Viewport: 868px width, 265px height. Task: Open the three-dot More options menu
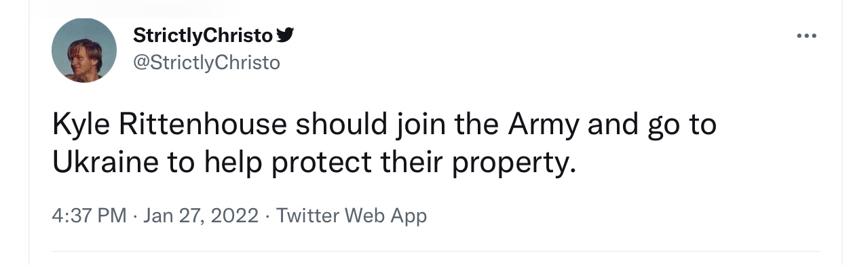(807, 35)
